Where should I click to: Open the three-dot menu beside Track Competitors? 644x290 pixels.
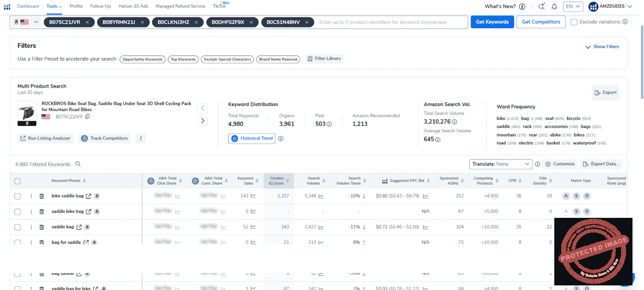click(x=140, y=138)
